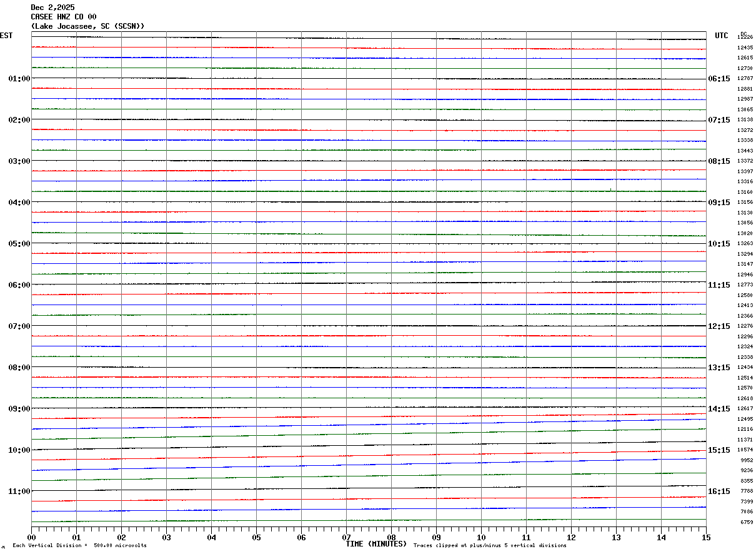Image resolution: width=756 pixels, height=554 pixels.
Task: Click minute label "03" on bottom axis
Action: [x=166, y=537]
